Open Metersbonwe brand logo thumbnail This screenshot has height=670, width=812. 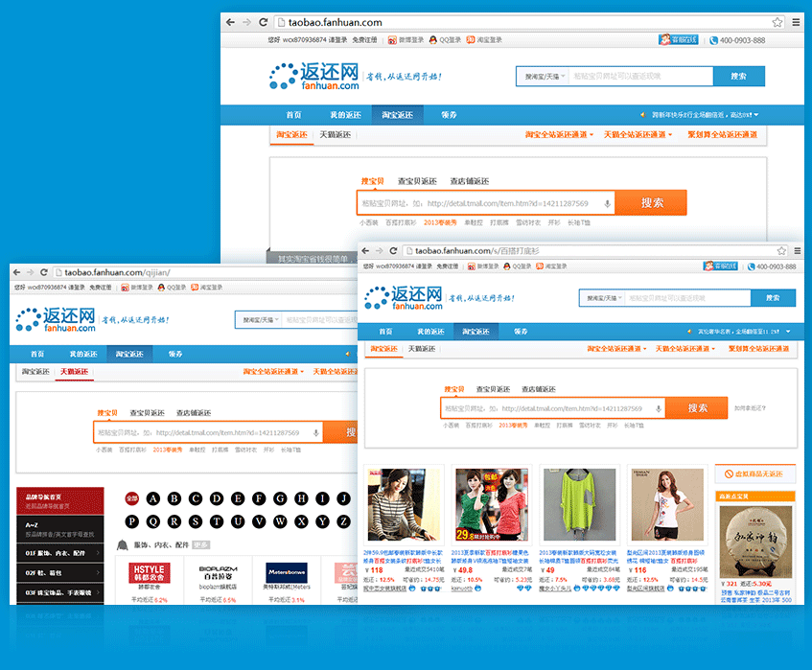pos(287,572)
